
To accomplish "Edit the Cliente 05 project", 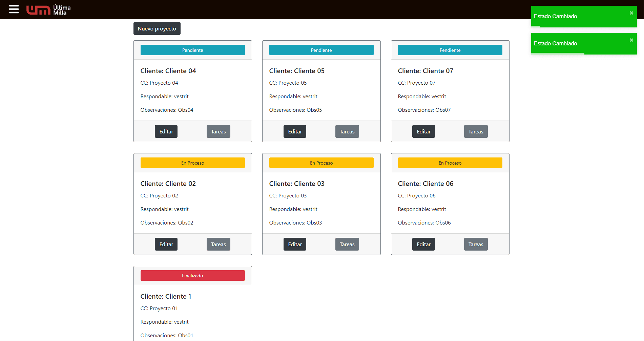I will pos(295,132).
